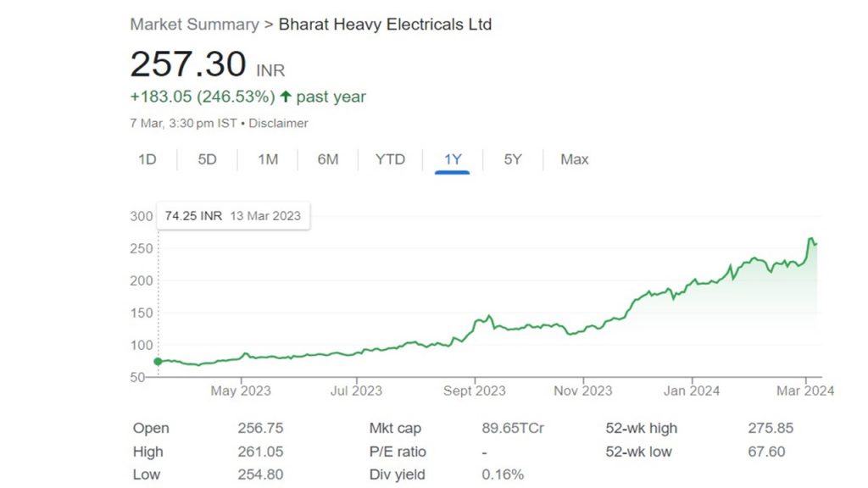Show the 5Y price history

tap(513, 159)
